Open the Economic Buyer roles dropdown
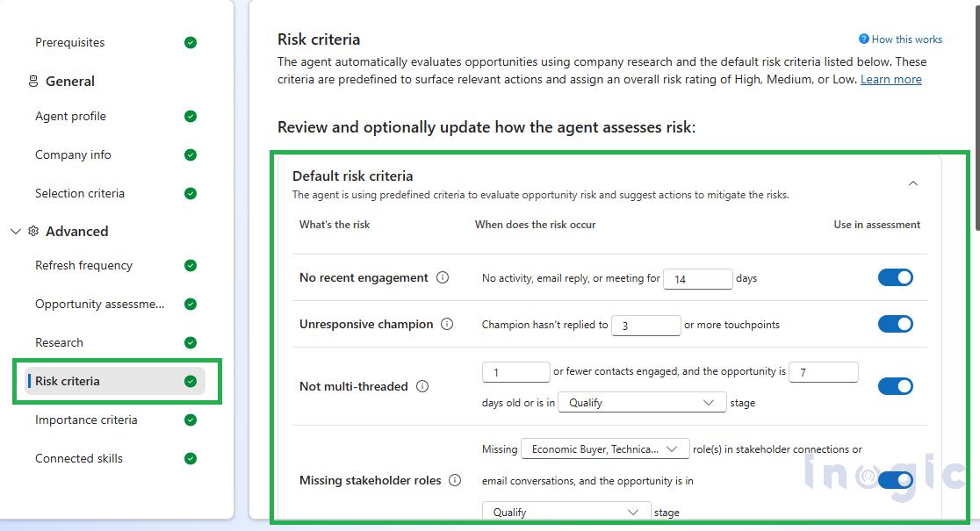 point(605,449)
